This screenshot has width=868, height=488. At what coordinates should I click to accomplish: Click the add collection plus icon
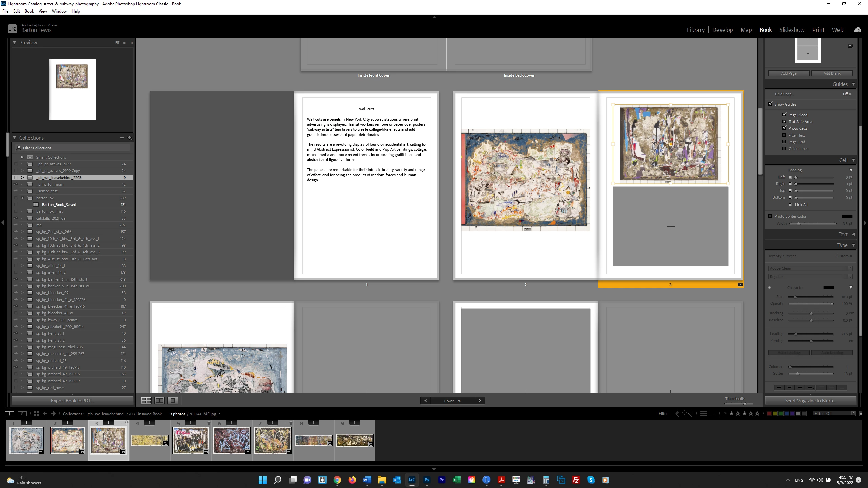(130, 138)
